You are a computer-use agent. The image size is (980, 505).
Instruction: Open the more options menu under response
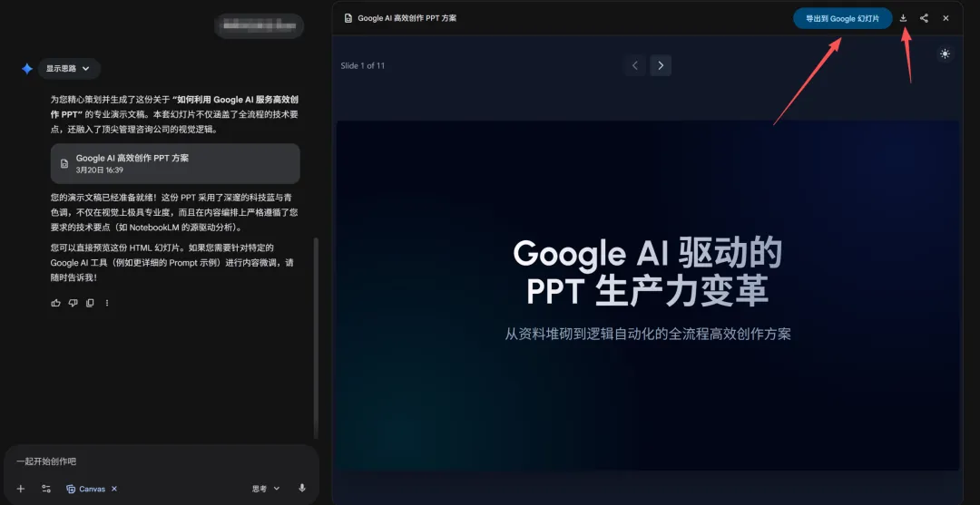click(107, 303)
